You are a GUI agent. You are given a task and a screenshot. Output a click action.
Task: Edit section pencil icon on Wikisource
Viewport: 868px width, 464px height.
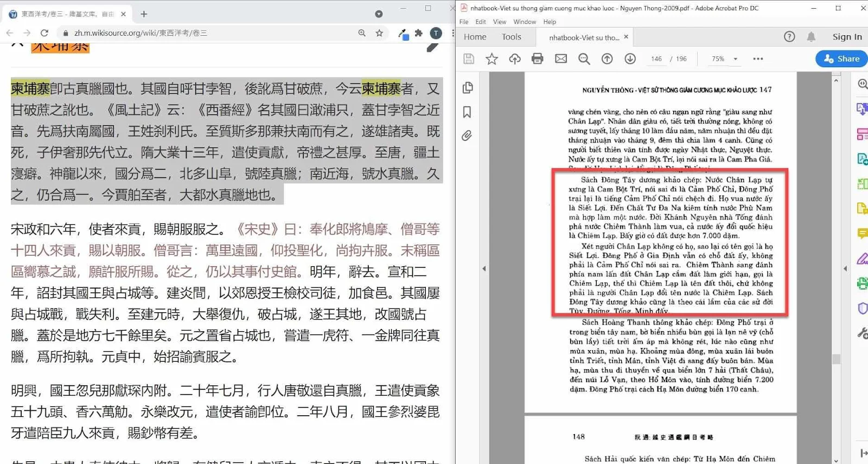pyautogui.click(x=432, y=47)
